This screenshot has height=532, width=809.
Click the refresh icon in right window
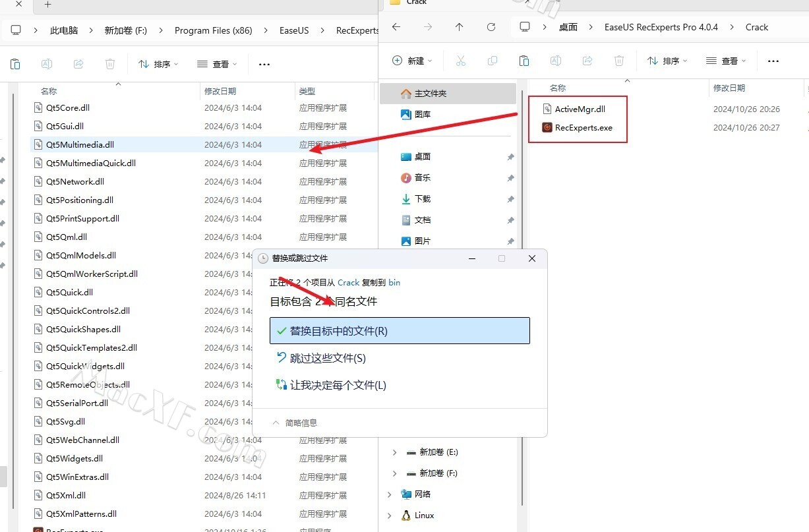[x=491, y=27]
